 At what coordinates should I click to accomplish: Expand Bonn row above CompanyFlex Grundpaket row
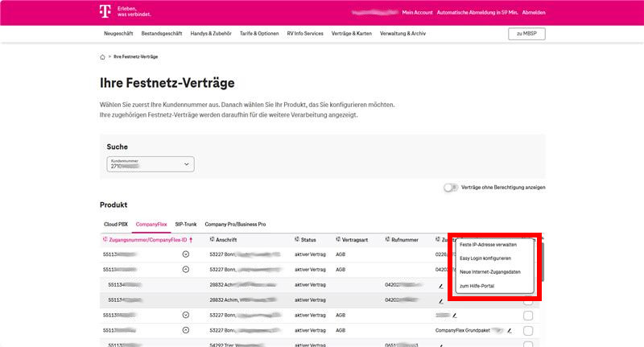click(186, 316)
